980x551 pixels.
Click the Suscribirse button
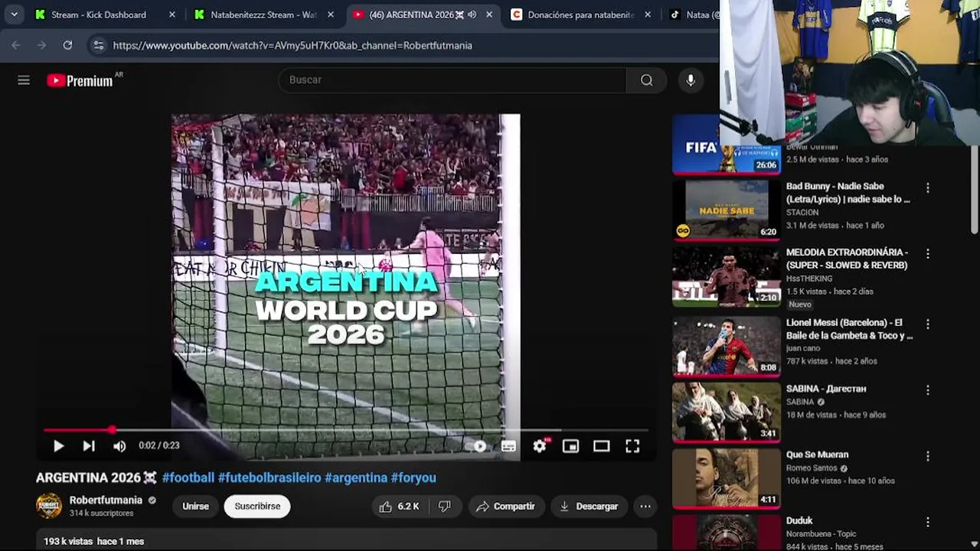click(x=257, y=507)
